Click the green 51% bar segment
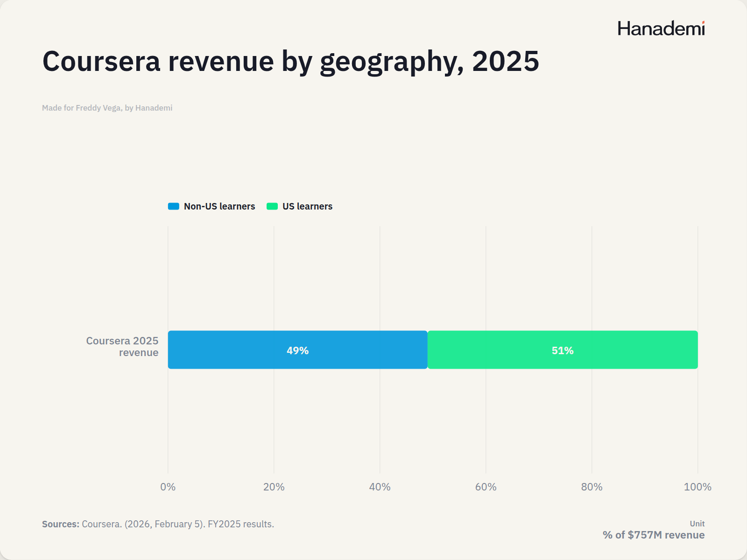This screenshot has width=747, height=560. 563,350
